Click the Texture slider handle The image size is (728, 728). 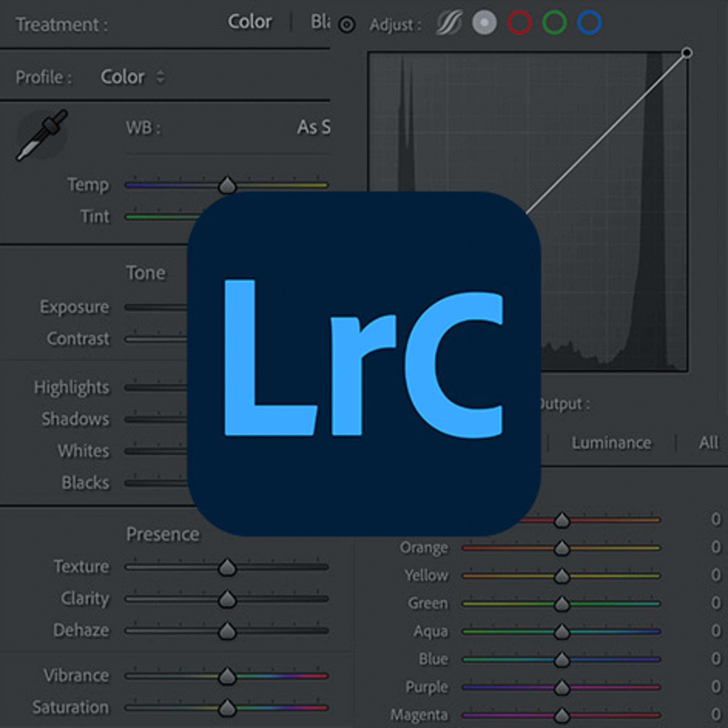[x=227, y=567]
